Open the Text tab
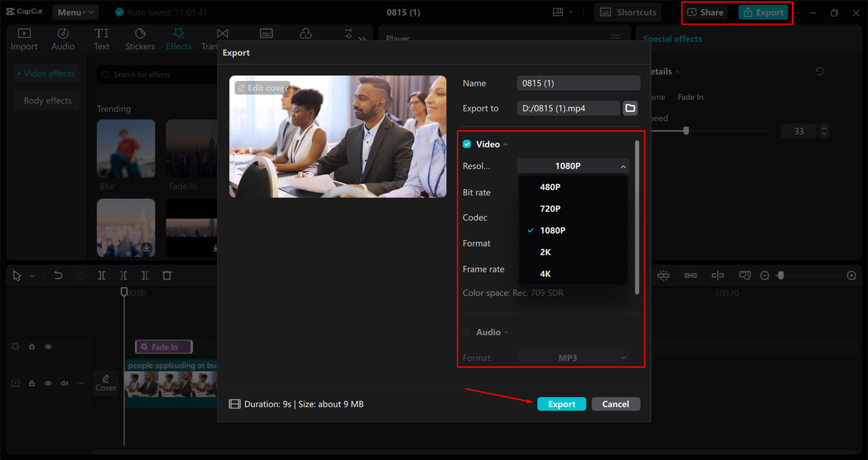868x460 pixels. click(102, 39)
